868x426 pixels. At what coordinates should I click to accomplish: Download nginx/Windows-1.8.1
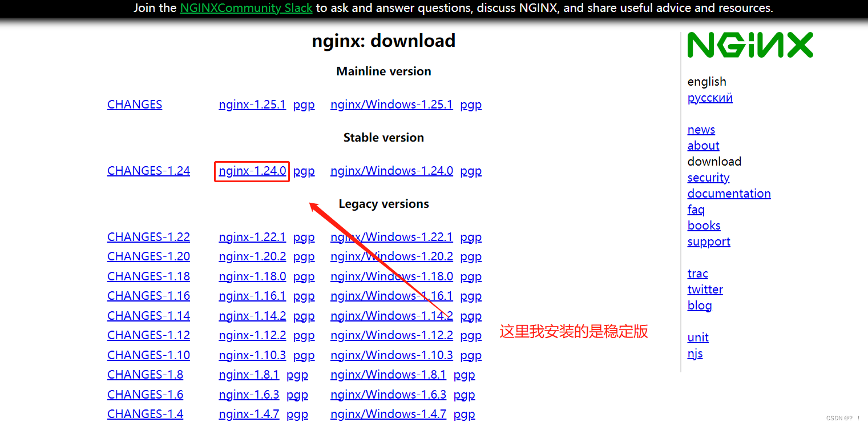(388, 375)
